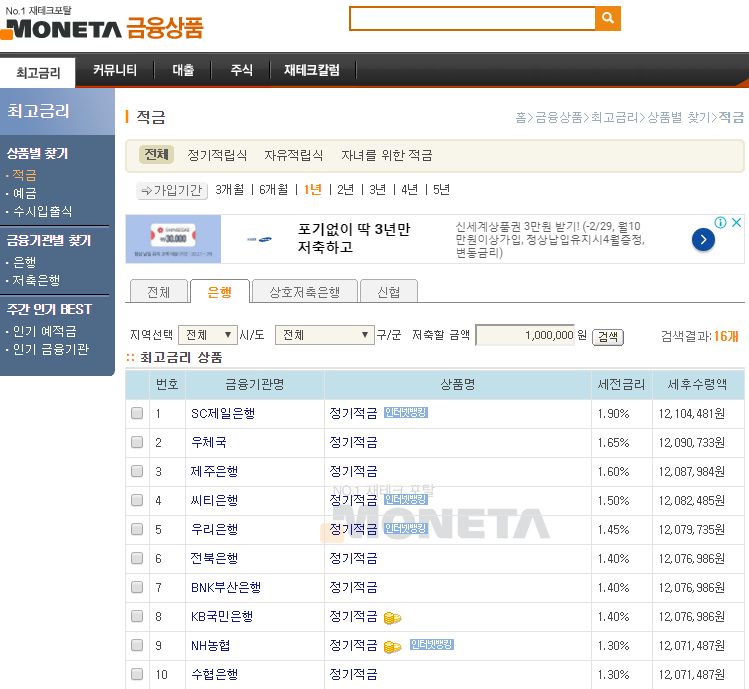The width and height of the screenshot is (749, 689).
Task: Open 저축은행 in the sidebar
Action: click(x=36, y=280)
